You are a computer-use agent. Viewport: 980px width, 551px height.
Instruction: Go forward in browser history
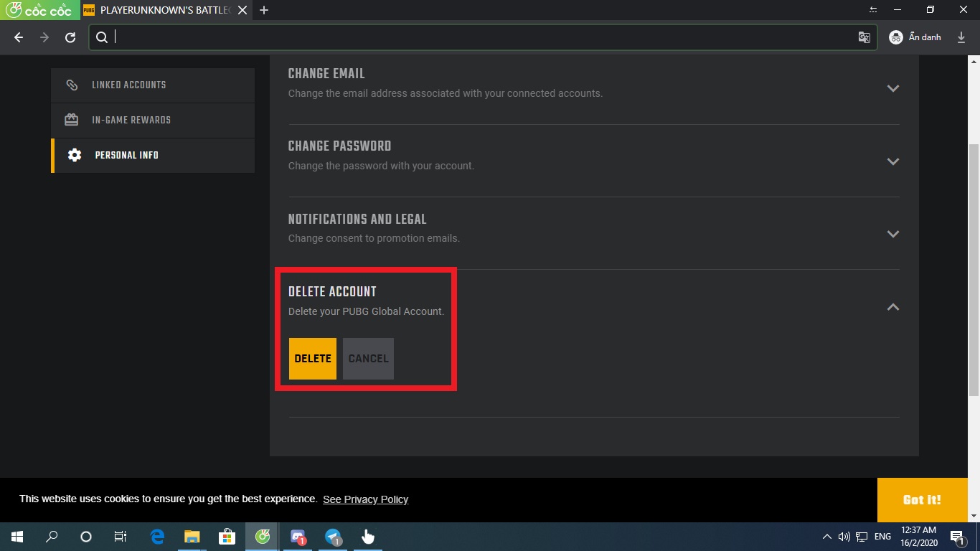click(x=44, y=37)
